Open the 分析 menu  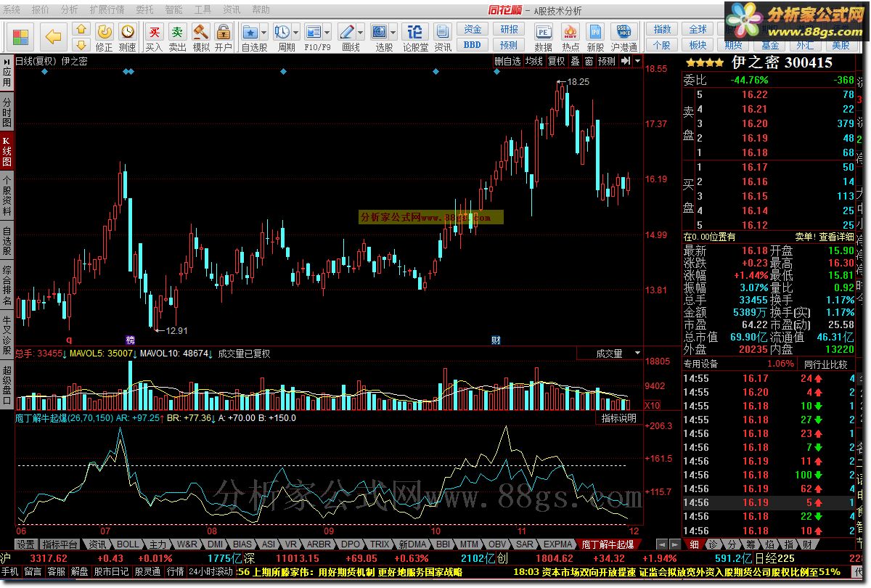[69, 10]
